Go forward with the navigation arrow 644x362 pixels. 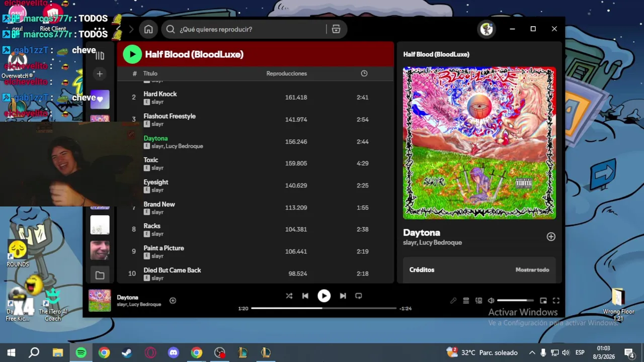coord(131,29)
